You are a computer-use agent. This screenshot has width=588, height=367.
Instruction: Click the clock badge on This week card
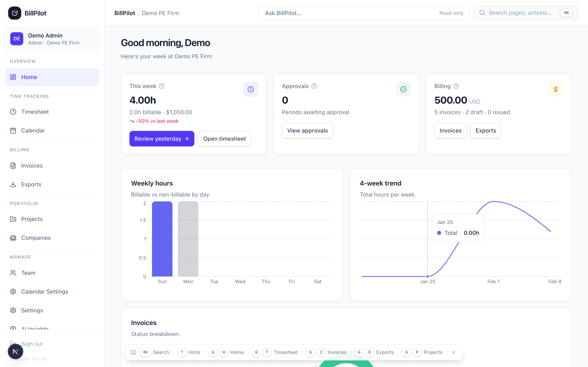[x=251, y=89]
